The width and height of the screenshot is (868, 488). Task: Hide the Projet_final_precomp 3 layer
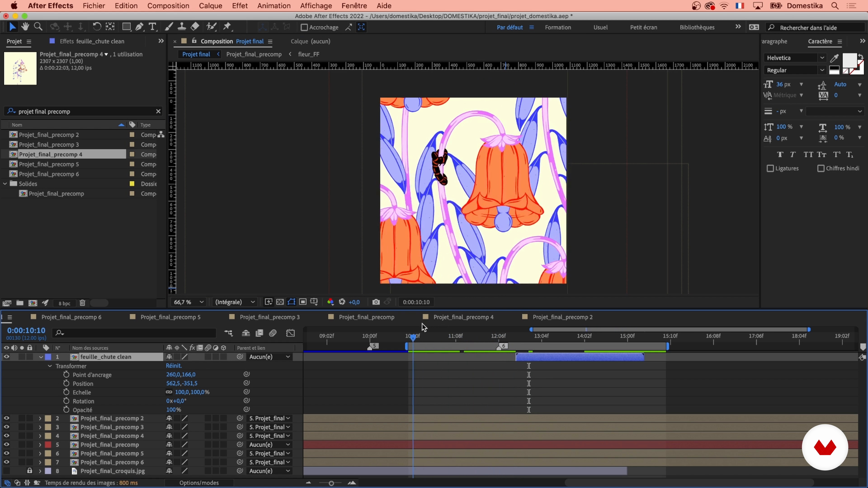click(x=6, y=427)
